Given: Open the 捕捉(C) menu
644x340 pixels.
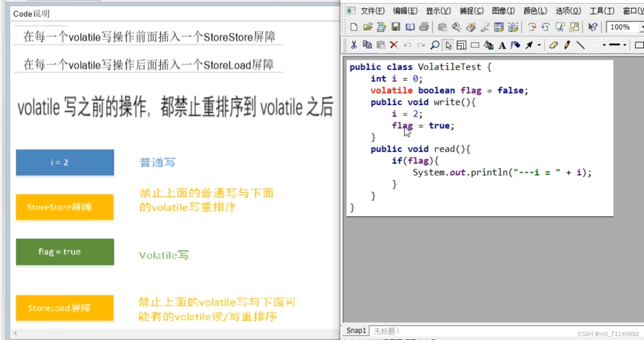Looking at the screenshot, I should coord(471,11).
